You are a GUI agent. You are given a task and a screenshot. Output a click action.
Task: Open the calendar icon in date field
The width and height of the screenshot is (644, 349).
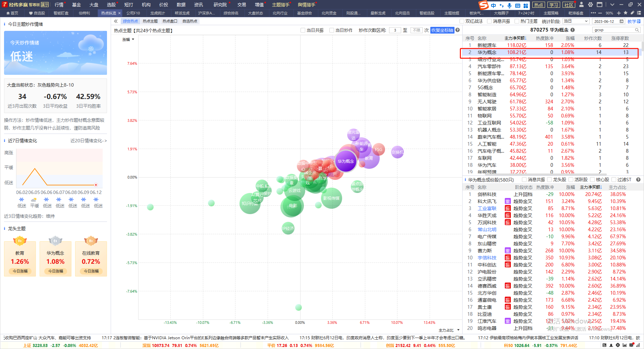click(x=621, y=21)
